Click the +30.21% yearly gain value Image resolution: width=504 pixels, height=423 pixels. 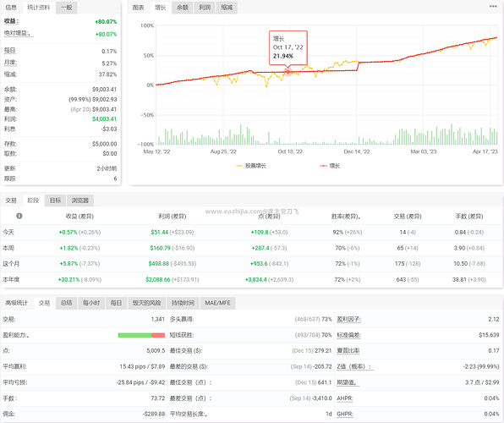[68, 279]
